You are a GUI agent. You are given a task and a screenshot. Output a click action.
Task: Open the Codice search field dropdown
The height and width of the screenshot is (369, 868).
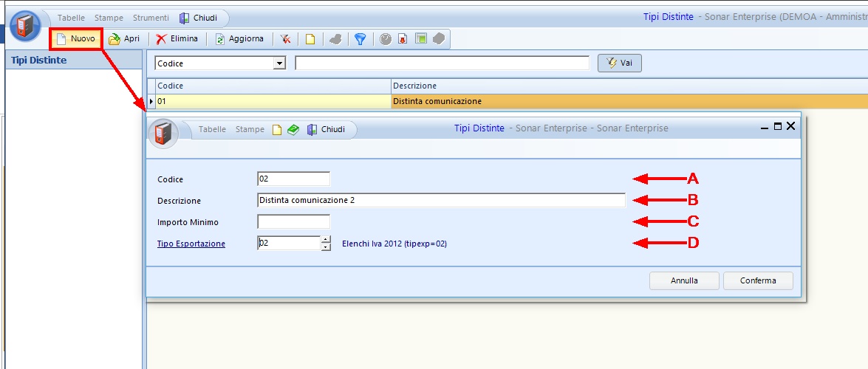(x=279, y=63)
